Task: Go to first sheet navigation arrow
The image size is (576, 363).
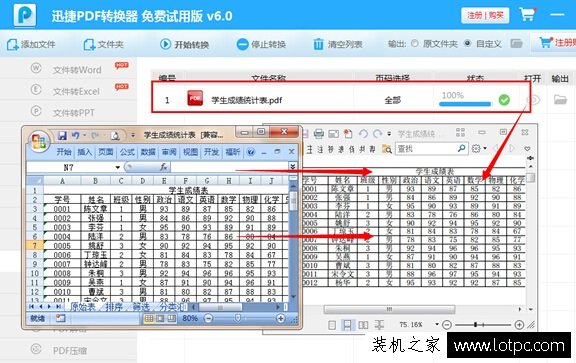Action: coord(32,306)
